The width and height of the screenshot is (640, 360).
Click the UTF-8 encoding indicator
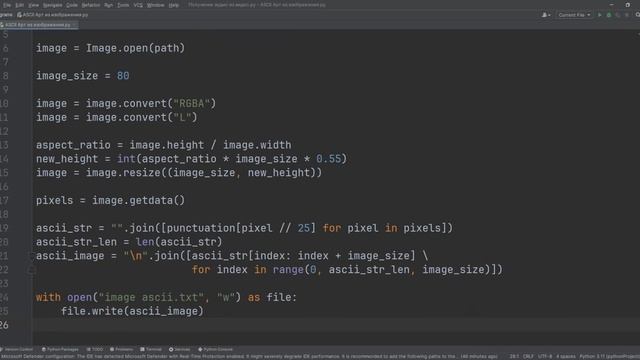(544, 357)
